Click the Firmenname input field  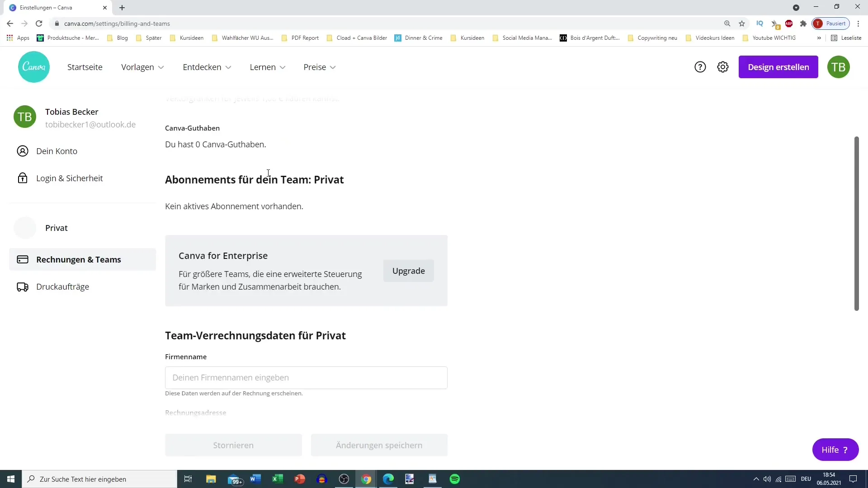(306, 378)
